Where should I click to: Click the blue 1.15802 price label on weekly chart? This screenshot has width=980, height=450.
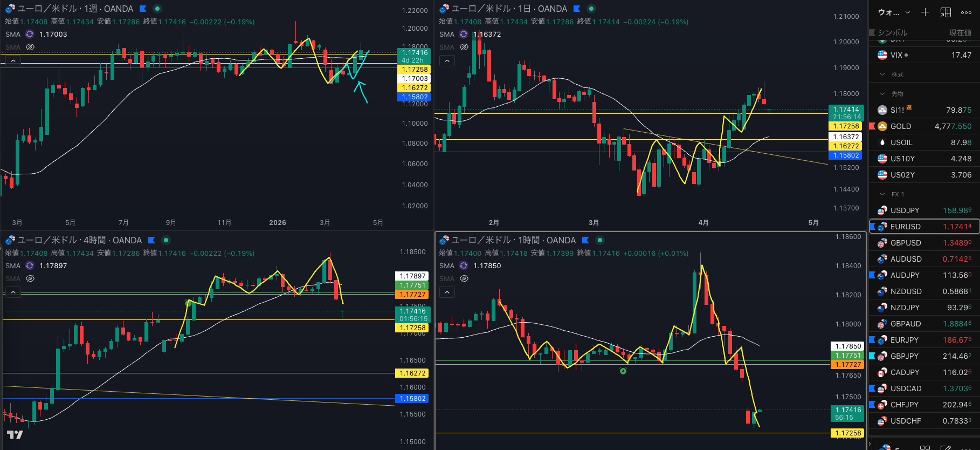(x=414, y=97)
